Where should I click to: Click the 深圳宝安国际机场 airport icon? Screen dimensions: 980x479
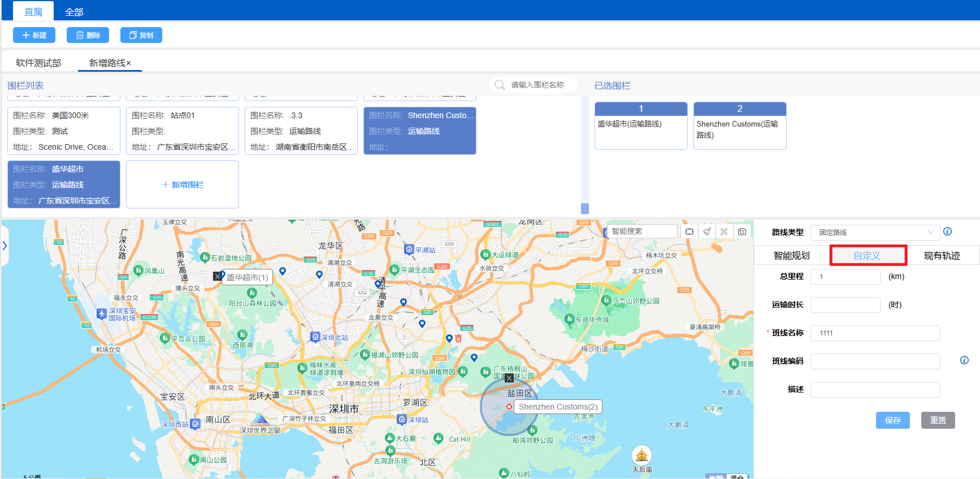(x=102, y=313)
